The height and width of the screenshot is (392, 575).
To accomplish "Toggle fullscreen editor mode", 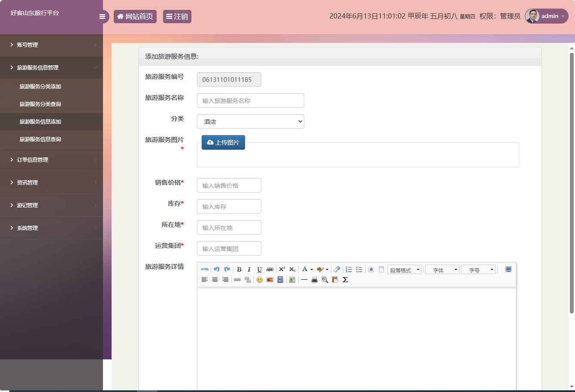I will (x=508, y=269).
